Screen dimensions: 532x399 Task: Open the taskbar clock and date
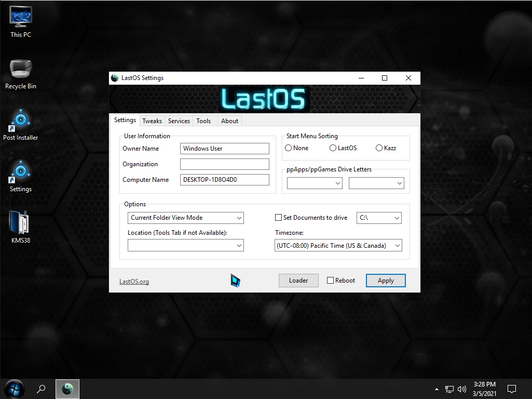point(484,389)
